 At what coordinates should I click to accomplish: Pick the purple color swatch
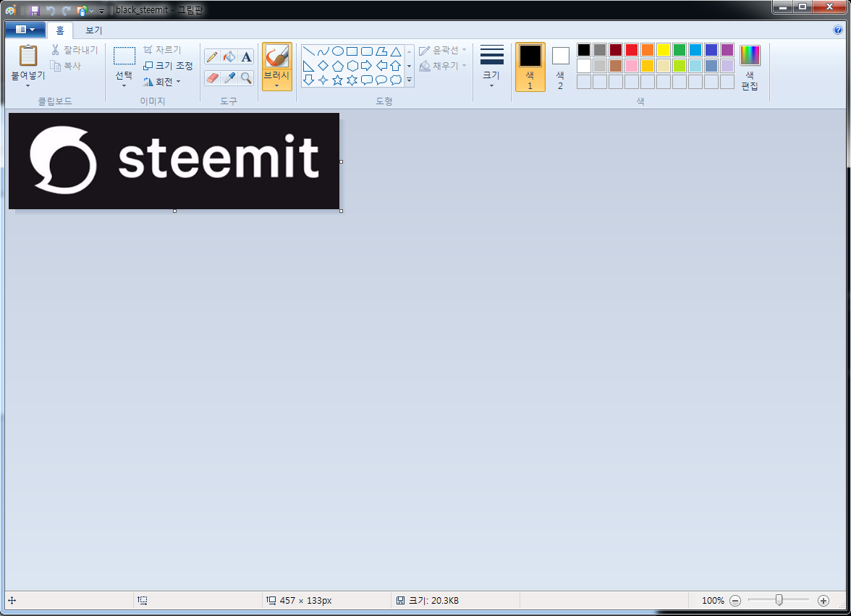coord(727,51)
